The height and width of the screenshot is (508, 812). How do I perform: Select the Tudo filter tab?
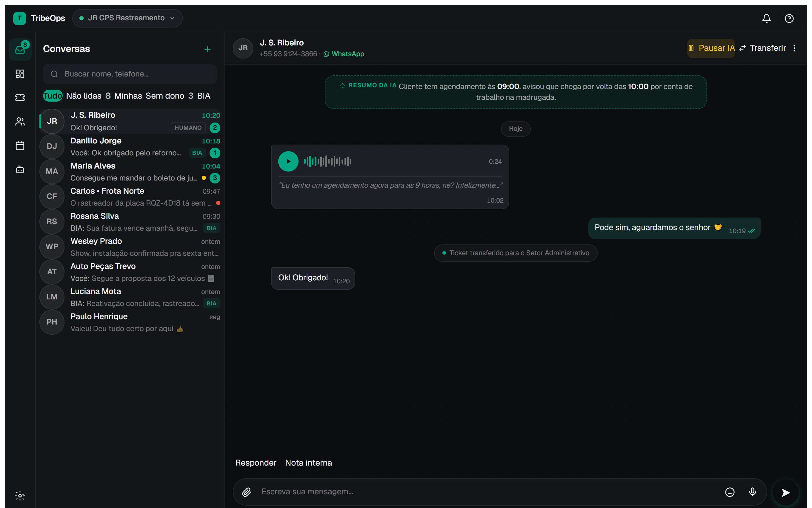[x=53, y=96]
